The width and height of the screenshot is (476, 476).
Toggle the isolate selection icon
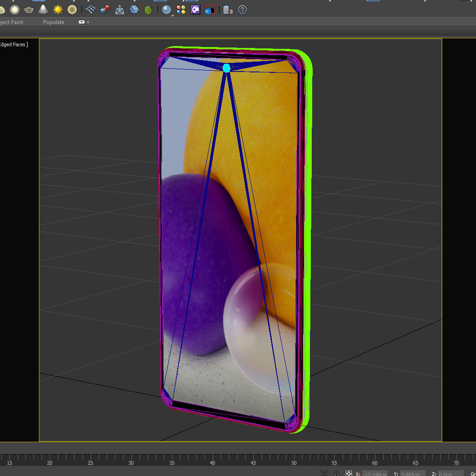[x=324, y=473]
